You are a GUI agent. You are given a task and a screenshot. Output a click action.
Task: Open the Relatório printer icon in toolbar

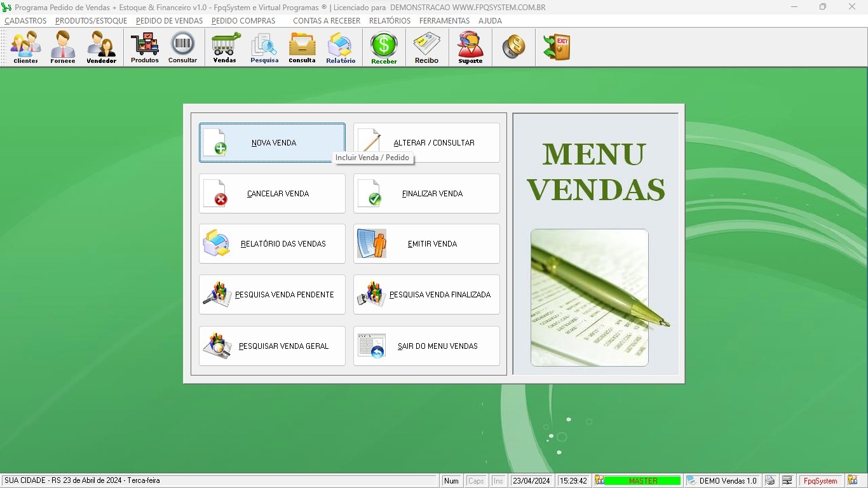click(341, 48)
